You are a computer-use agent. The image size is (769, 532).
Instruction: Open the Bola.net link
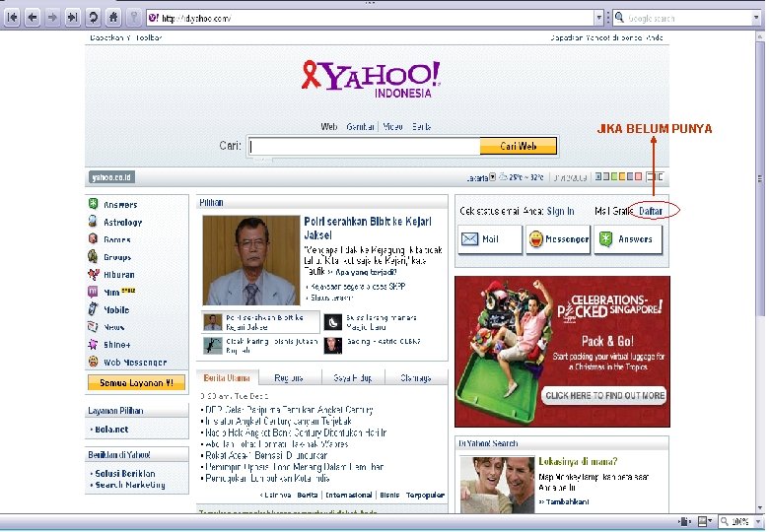click(x=111, y=430)
